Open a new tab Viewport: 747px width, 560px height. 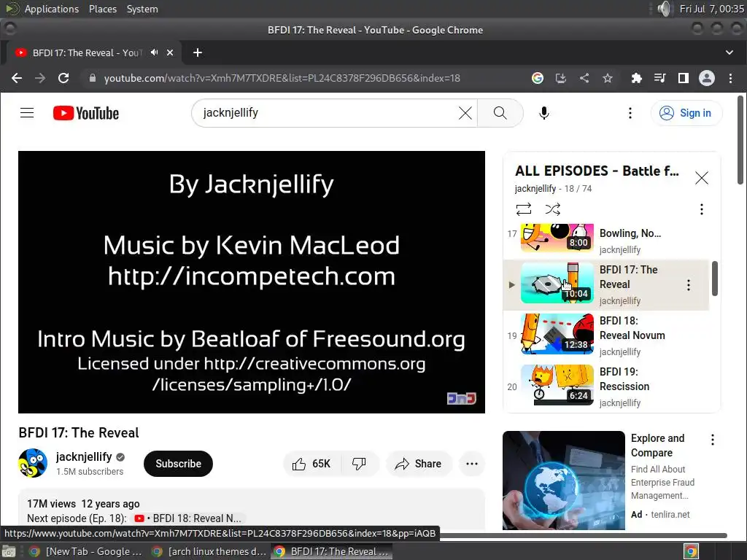tap(198, 52)
